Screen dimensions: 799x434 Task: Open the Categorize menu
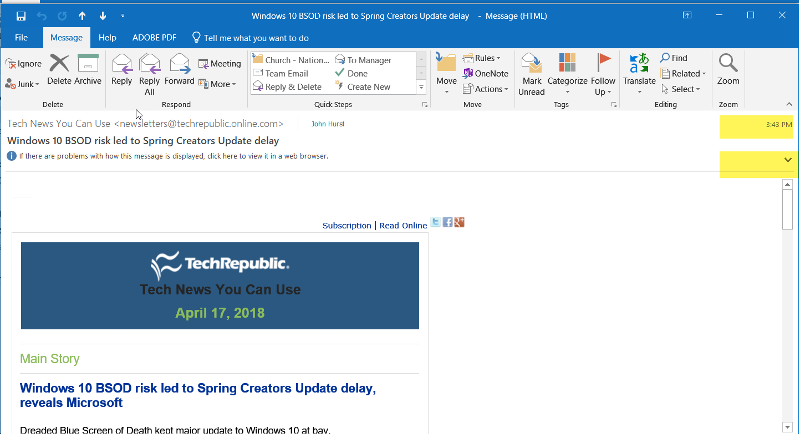[x=567, y=75]
